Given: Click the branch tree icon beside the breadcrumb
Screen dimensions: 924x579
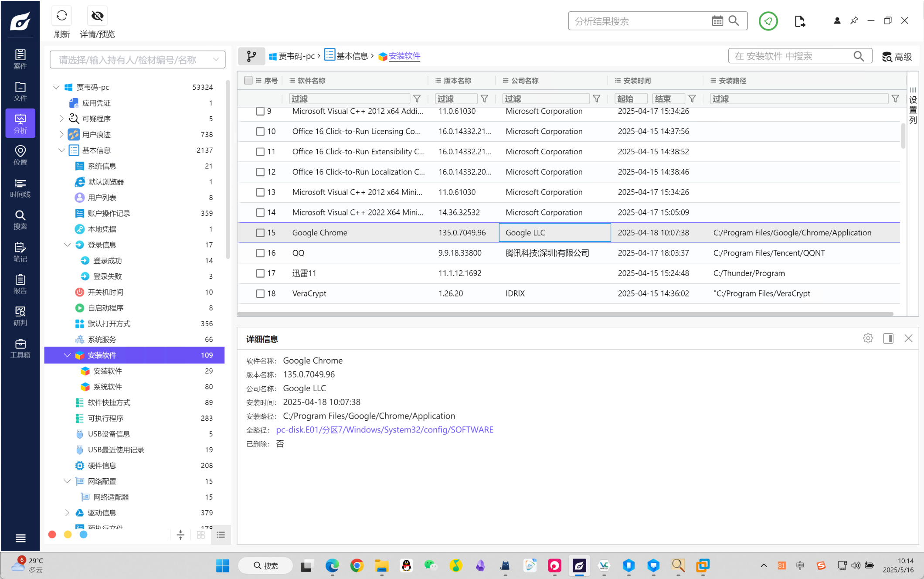Looking at the screenshot, I should click(x=251, y=56).
